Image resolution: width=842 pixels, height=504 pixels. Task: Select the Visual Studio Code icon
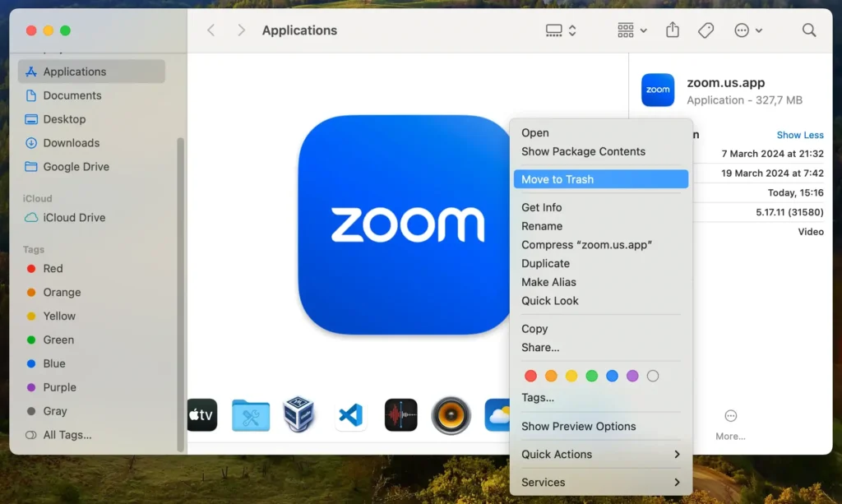coord(350,415)
